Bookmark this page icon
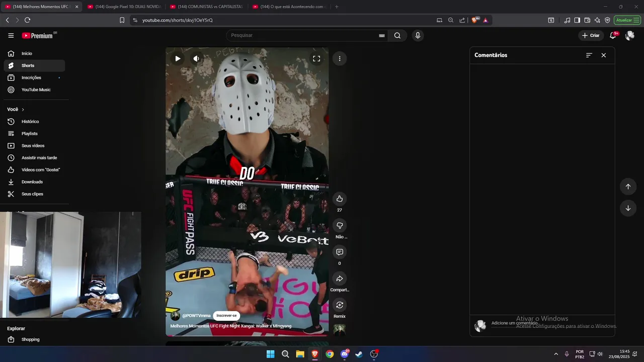Viewport: 644px width, 362px height. [x=122, y=20]
